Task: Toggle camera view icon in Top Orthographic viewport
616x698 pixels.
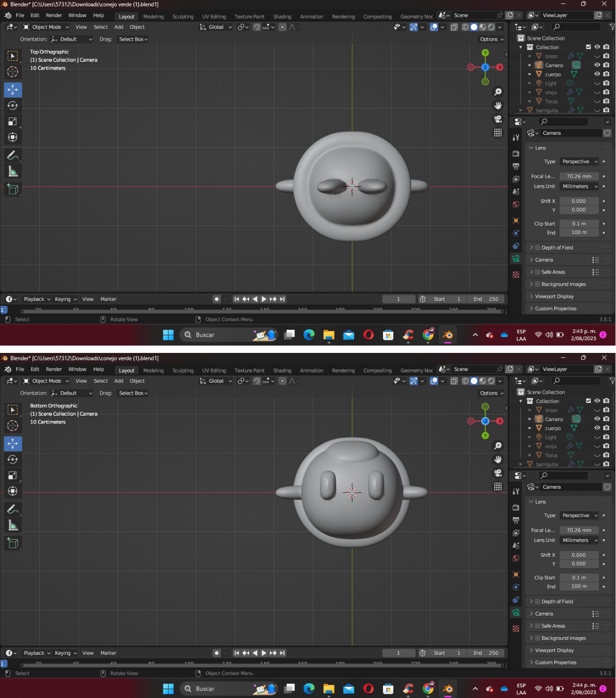Action: pos(498,119)
